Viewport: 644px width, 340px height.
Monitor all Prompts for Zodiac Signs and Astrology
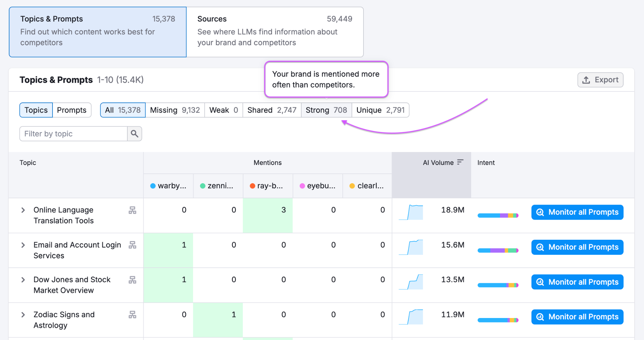pyautogui.click(x=577, y=317)
